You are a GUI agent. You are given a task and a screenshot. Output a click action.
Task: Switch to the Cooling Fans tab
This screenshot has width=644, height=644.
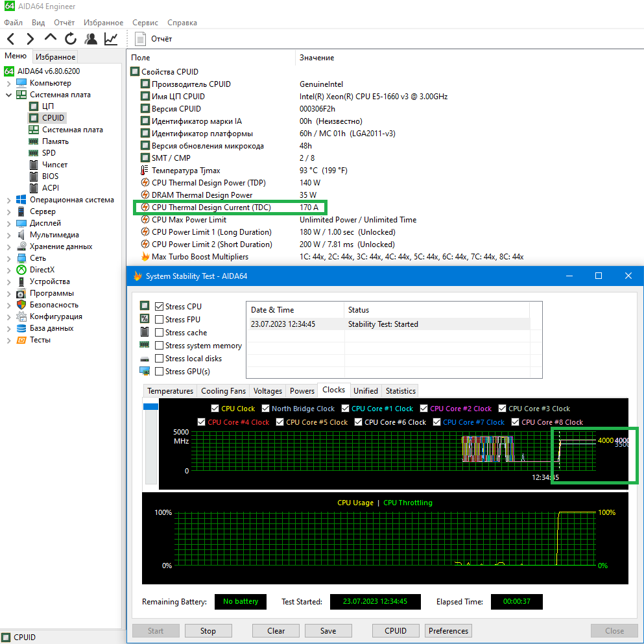(223, 391)
